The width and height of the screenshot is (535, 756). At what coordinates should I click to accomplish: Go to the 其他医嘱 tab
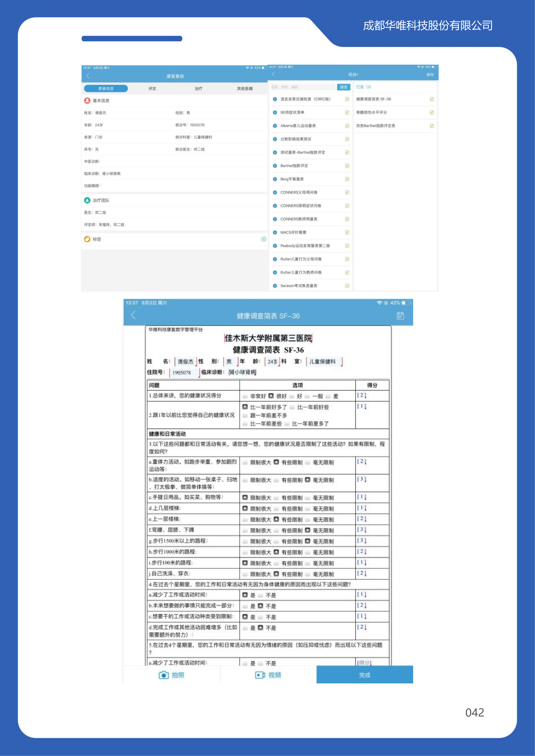tap(245, 89)
